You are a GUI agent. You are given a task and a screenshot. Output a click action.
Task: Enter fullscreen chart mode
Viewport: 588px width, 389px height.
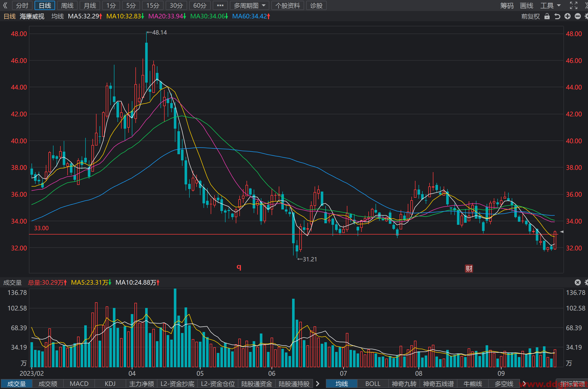(574, 5)
